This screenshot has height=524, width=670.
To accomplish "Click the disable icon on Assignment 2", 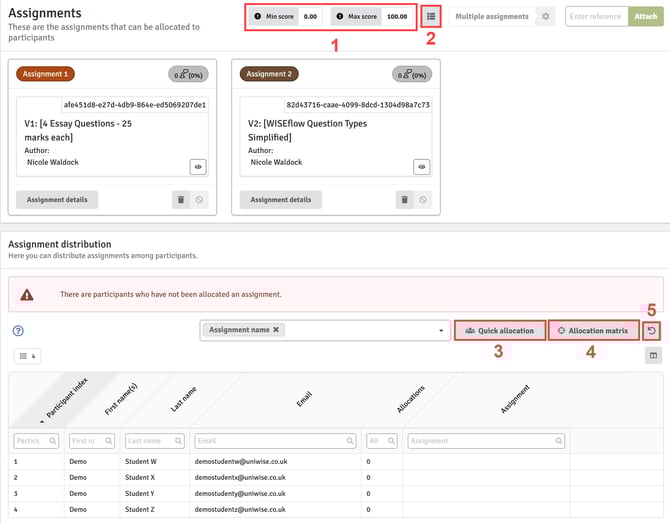I will point(423,200).
